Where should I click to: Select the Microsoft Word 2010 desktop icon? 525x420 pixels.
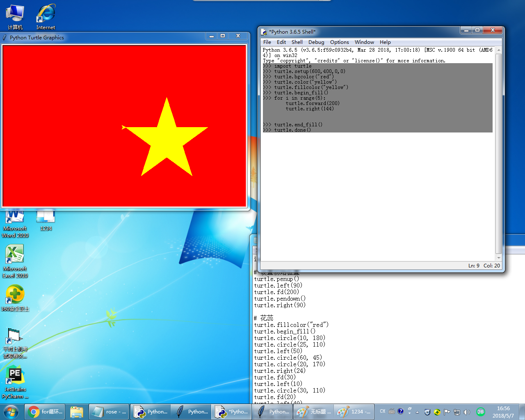click(15, 224)
